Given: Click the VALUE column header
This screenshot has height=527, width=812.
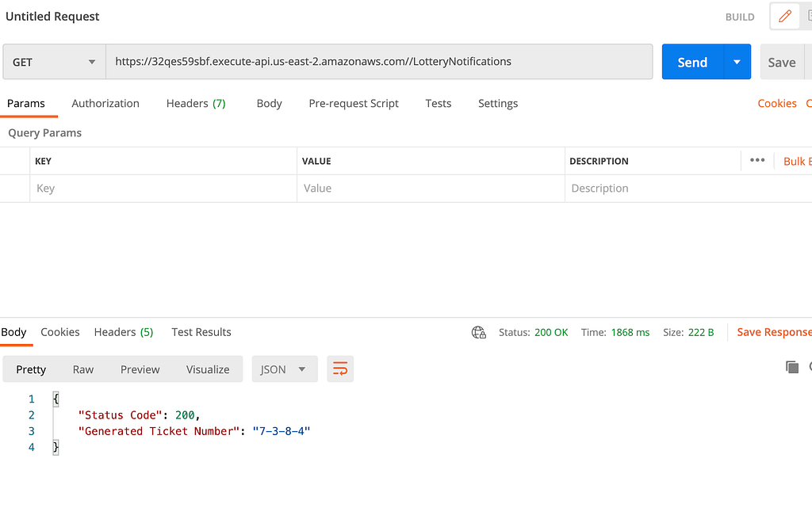Looking at the screenshot, I should click(x=316, y=161).
